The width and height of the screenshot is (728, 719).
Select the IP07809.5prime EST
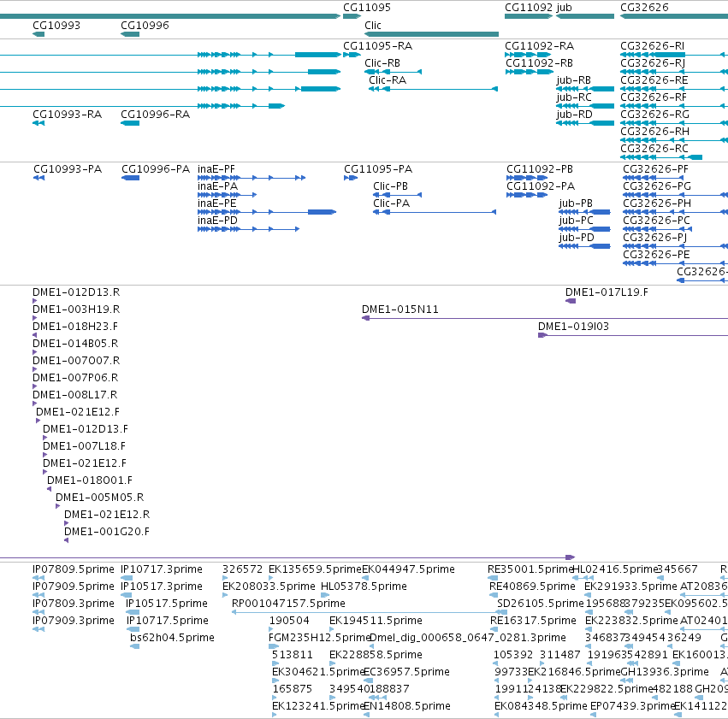coord(38,578)
